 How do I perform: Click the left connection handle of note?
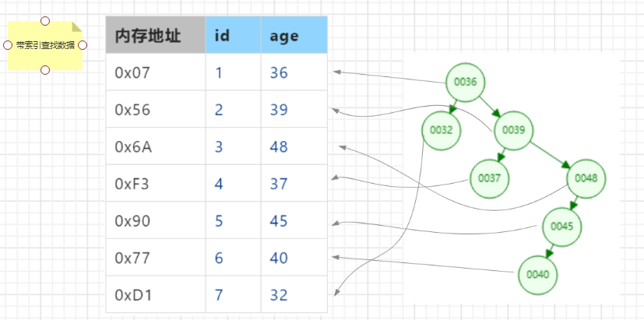click(8, 45)
